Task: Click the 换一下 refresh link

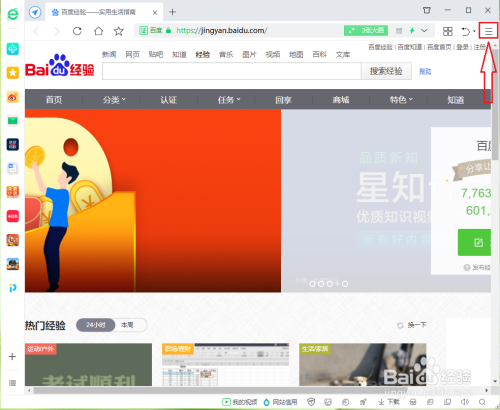Action: click(412, 325)
